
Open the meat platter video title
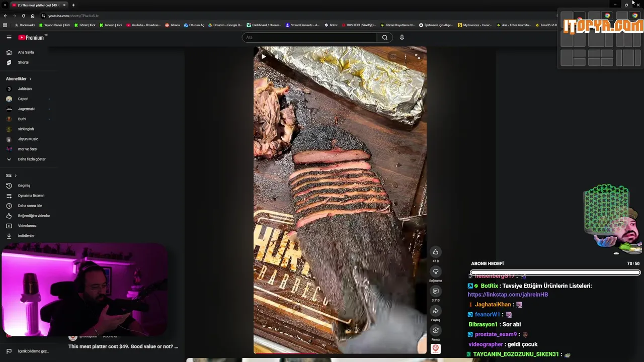click(123, 346)
